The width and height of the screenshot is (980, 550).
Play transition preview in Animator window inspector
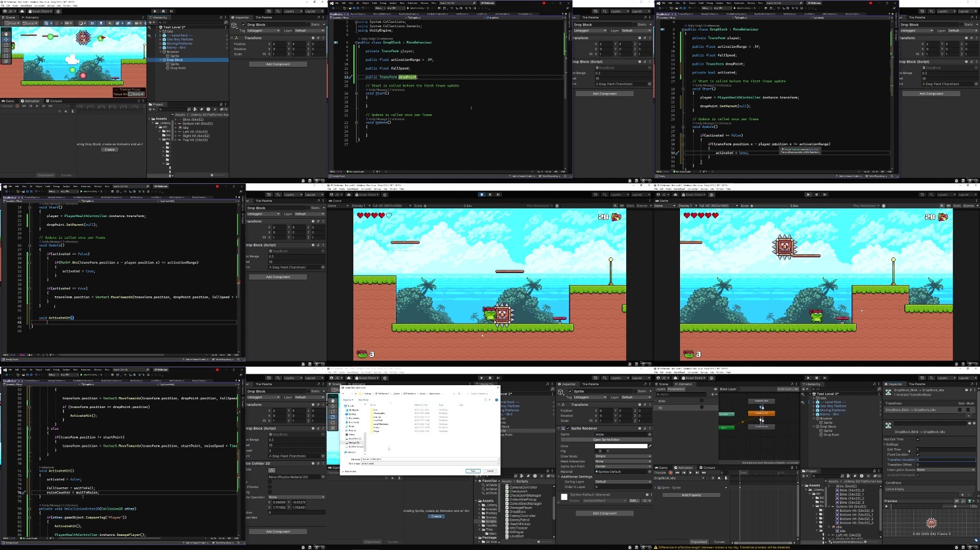tap(886, 506)
